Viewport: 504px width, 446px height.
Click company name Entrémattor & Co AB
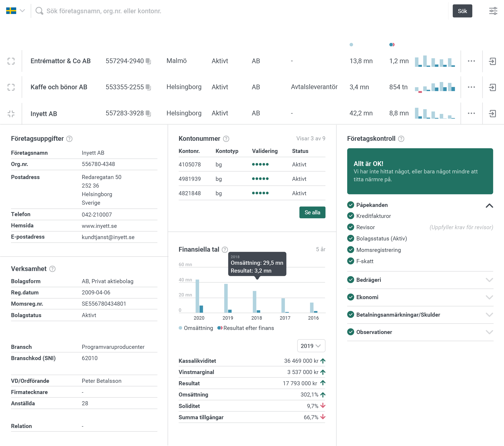click(61, 61)
